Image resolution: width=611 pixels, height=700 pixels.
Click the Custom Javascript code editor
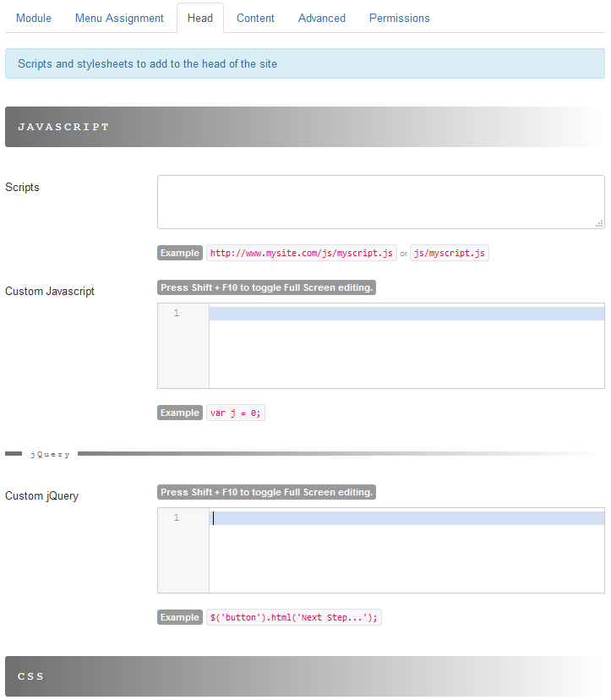click(x=406, y=345)
